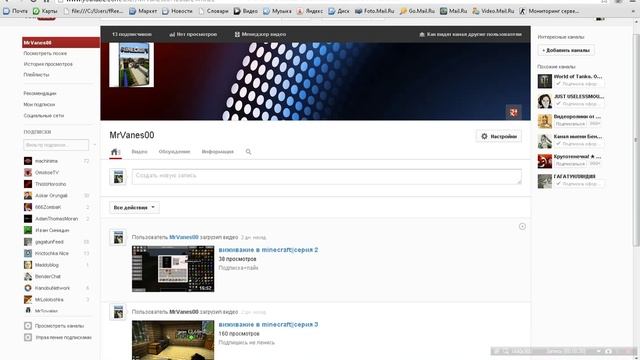Image resolution: width=640 pixels, height=360 pixels.
Task: Open Менеджер видео in the top bar
Action: point(260,34)
